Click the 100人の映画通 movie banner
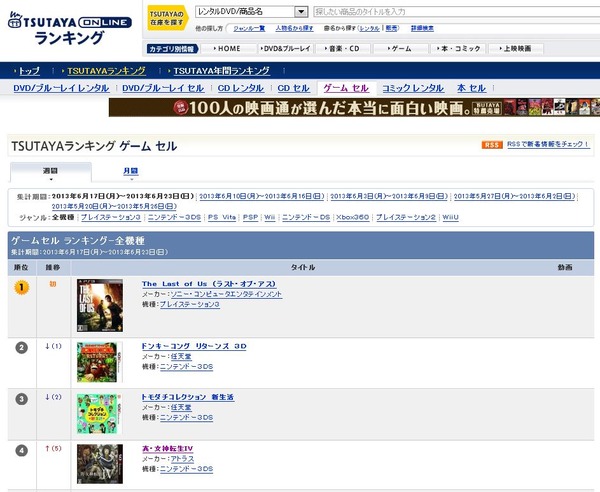 point(354,108)
